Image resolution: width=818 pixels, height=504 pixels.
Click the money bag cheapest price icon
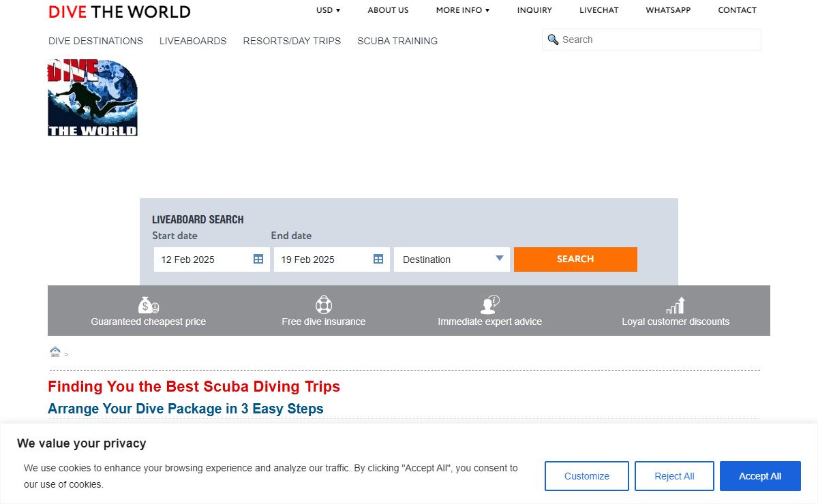coord(148,304)
